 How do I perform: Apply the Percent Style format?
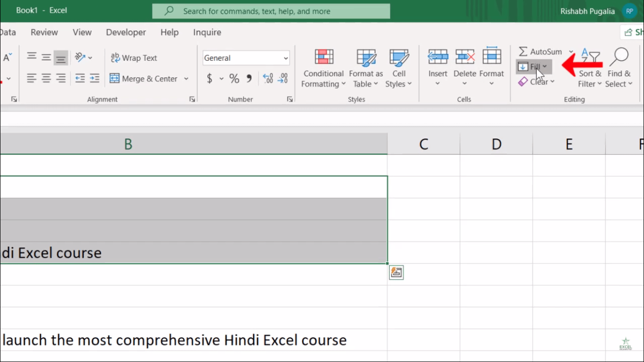[x=234, y=78]
